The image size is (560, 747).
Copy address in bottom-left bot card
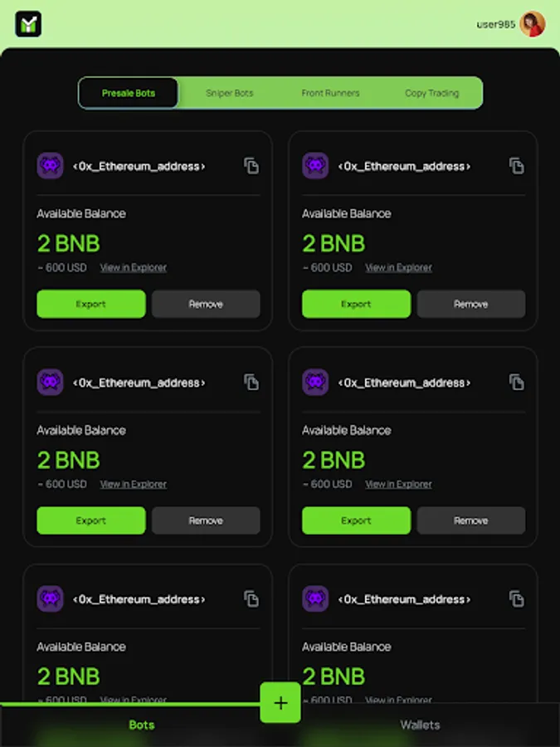coord(251,598)
